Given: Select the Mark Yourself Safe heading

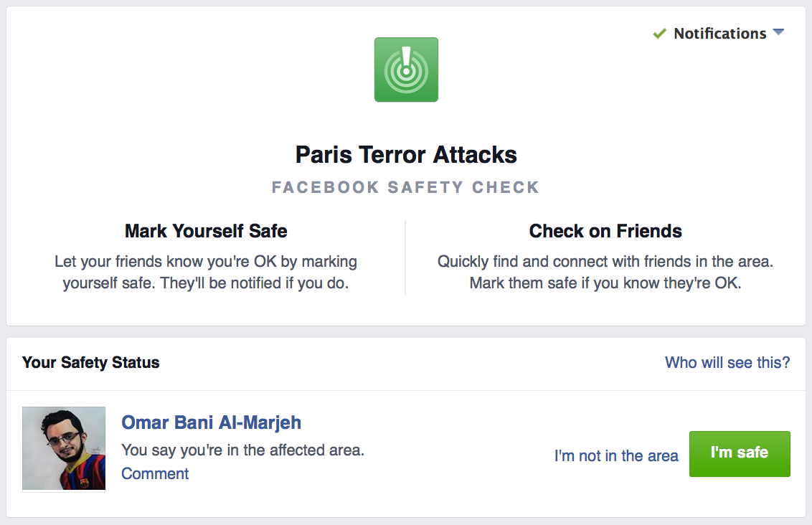Looking at the screenshot, I should (206, 231).
